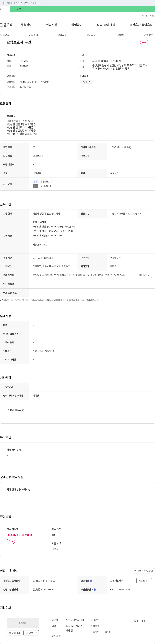Click the 구인인증번호 info help icon
The image size is (155, 644).
95,590
